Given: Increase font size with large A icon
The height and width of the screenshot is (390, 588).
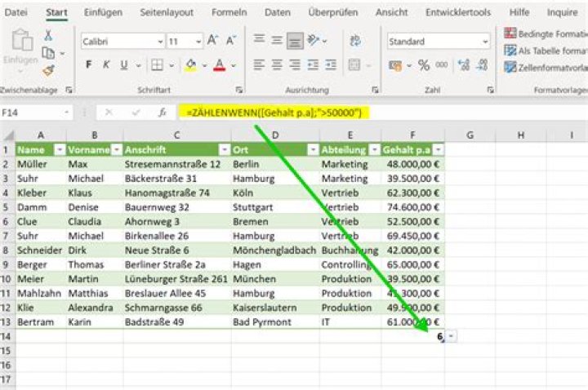Looking at the screenshot, I should 212,41.
